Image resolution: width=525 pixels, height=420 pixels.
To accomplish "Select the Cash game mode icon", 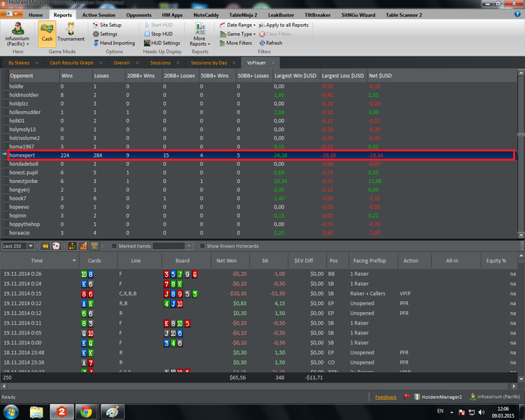I will (x=46, y=34).
